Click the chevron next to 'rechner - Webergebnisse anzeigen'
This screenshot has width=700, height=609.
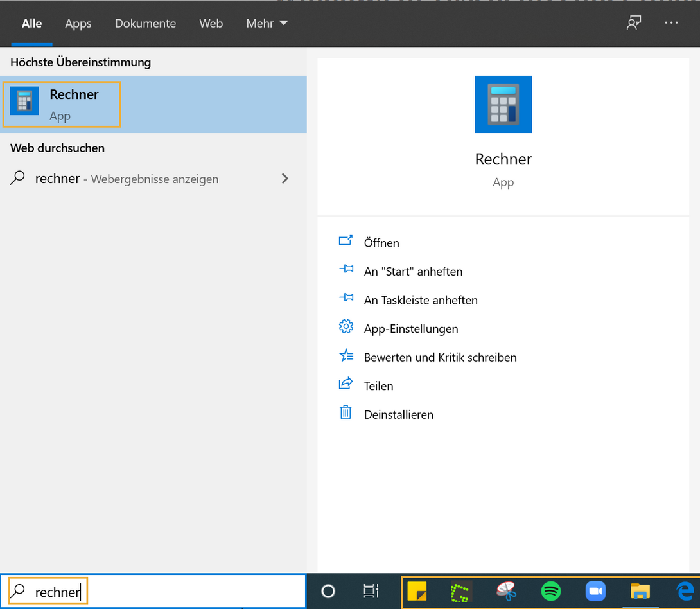coord(284,179)
